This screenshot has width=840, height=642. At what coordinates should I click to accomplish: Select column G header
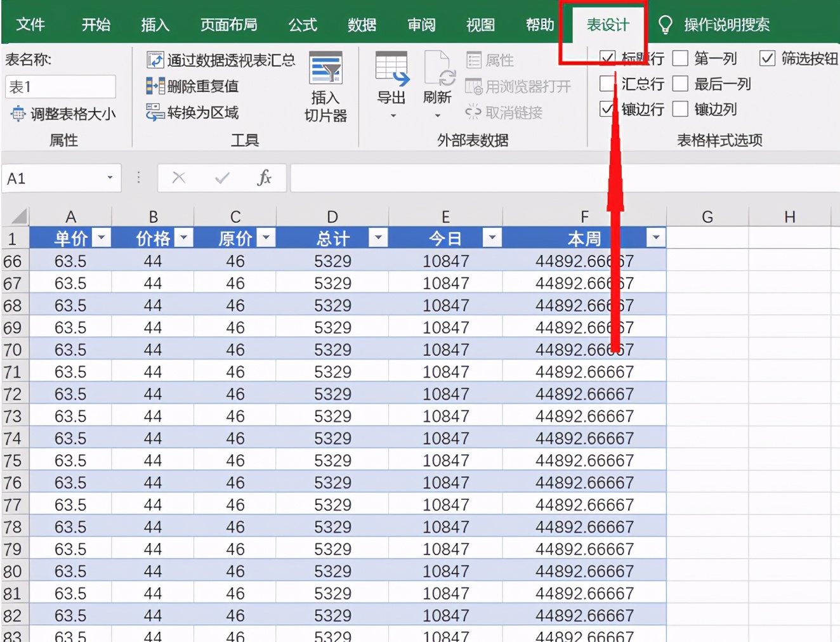pyautogui.click(x=707, y=217)
